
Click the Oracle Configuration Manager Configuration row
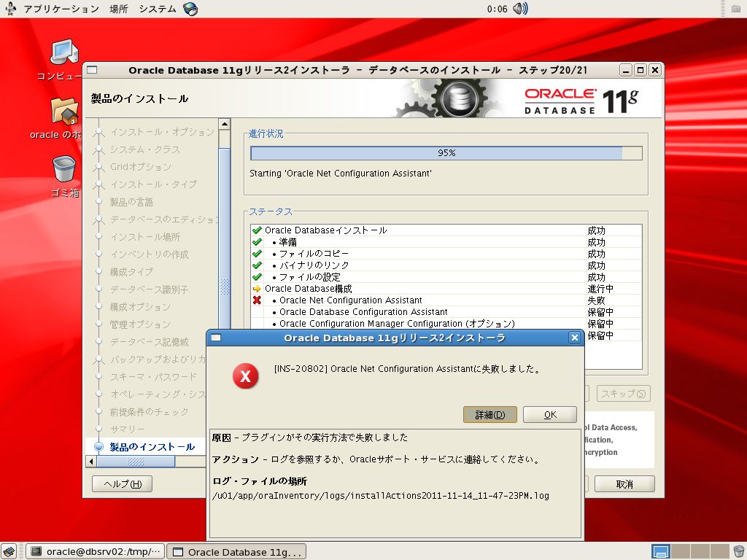click(x=446, y=323)
